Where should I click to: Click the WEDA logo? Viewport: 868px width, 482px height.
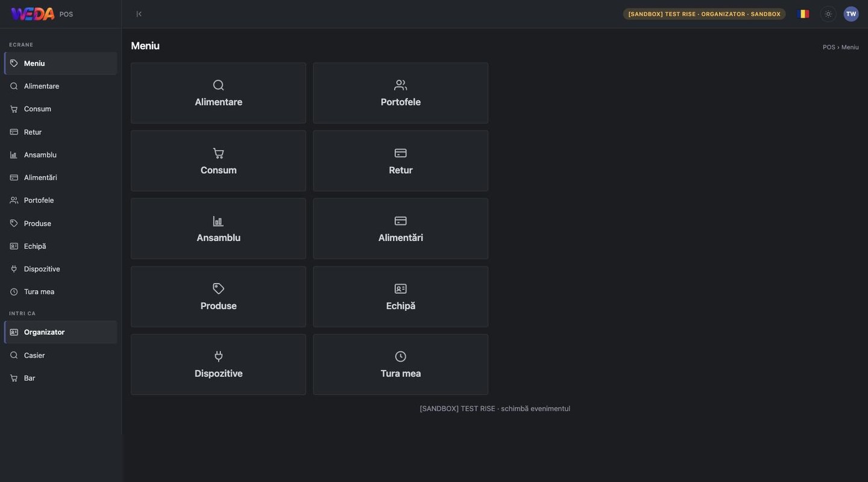click(33, 14)
